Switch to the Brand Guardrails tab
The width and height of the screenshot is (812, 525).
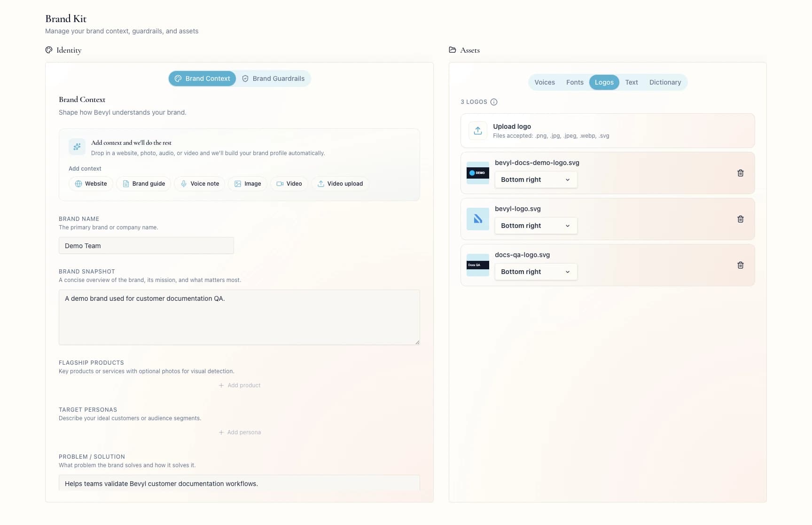click(x=273, y=78)
